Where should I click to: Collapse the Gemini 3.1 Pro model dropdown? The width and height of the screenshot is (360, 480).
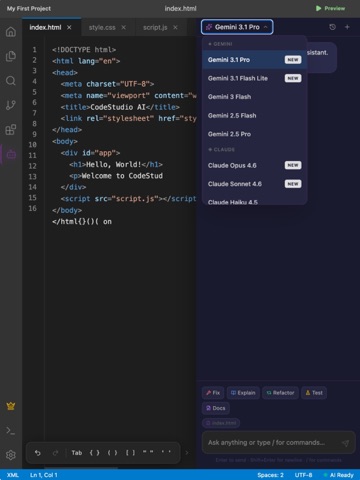pyautogui.click(x=237, y=27)
